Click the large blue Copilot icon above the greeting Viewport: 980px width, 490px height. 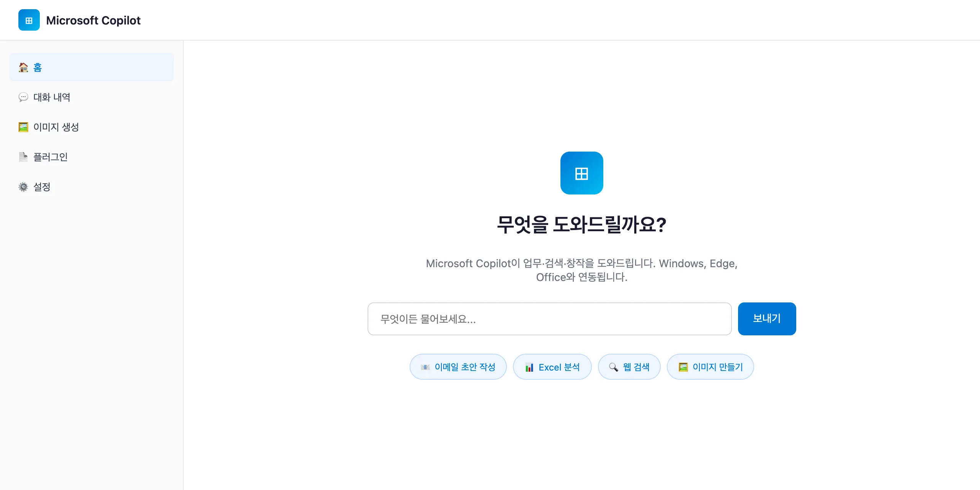pos(581,173)
